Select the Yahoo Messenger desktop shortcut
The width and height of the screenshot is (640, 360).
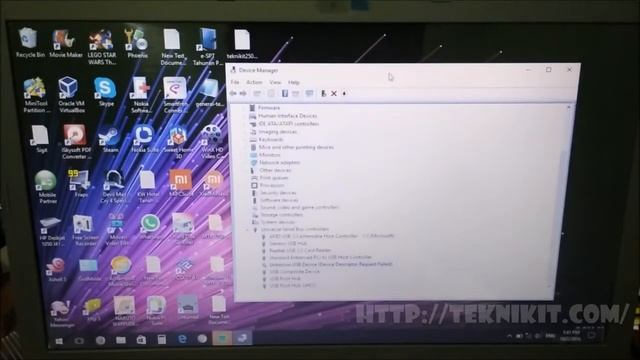pos(61,313)
